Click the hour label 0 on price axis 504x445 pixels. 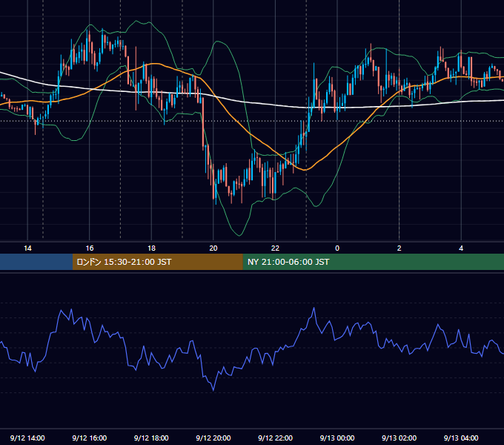[337, 248]
